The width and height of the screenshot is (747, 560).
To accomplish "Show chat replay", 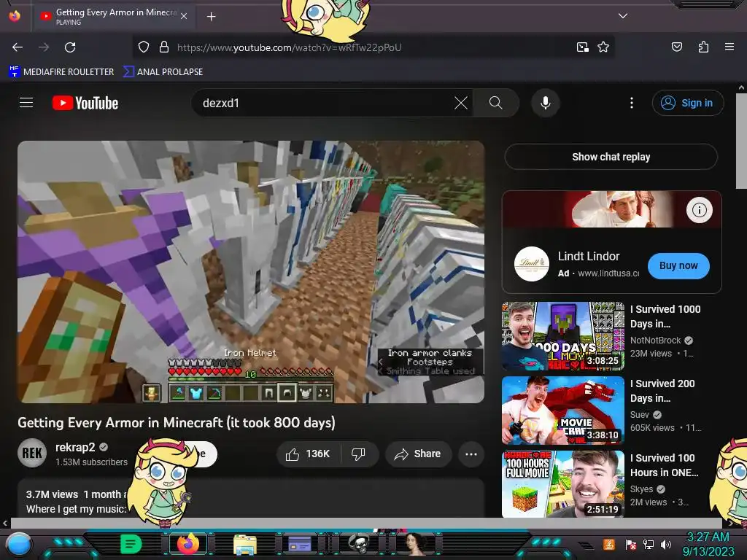I will [x=611, y=157].
